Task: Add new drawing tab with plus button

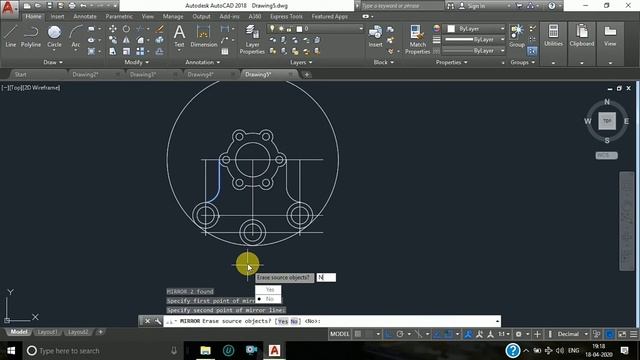Action: pos(307,75)
